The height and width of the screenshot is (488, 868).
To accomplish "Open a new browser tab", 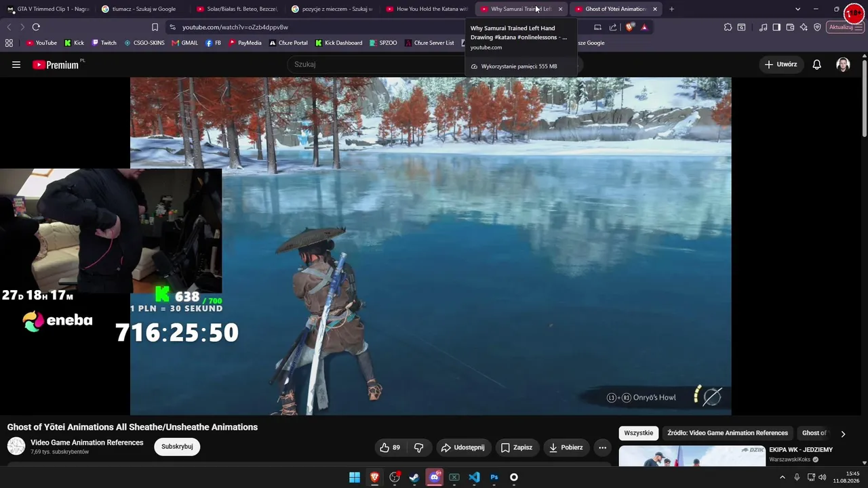I will click(671, 9).
